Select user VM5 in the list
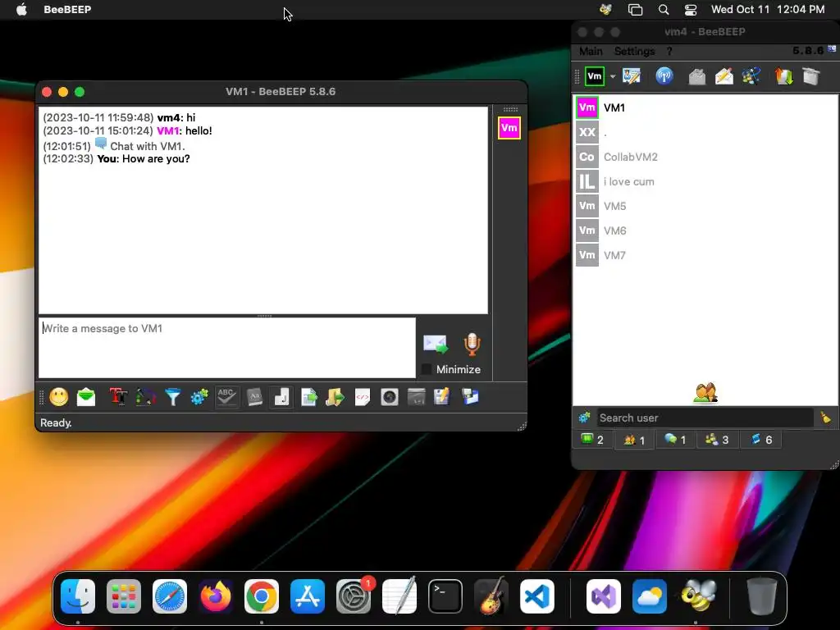Viewport: 840px width, 630px height. click(x=705, y=206)
